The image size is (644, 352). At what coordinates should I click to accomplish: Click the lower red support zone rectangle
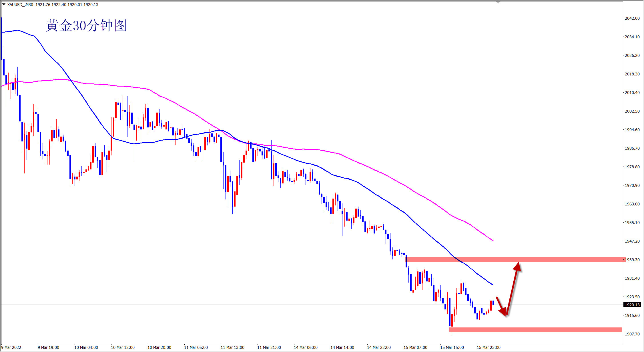coord(535,329)
